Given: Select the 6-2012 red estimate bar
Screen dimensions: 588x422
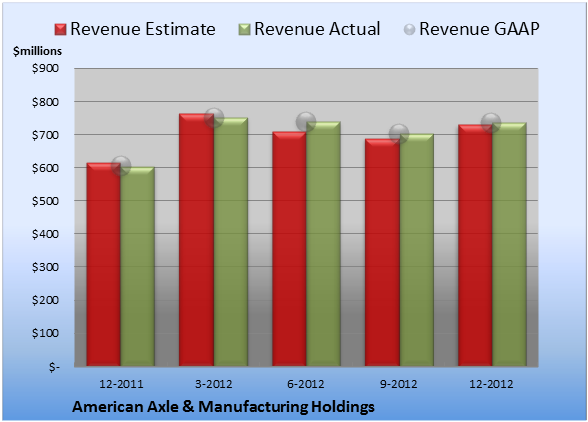Looking at the screenshot, I should point(289,249).
